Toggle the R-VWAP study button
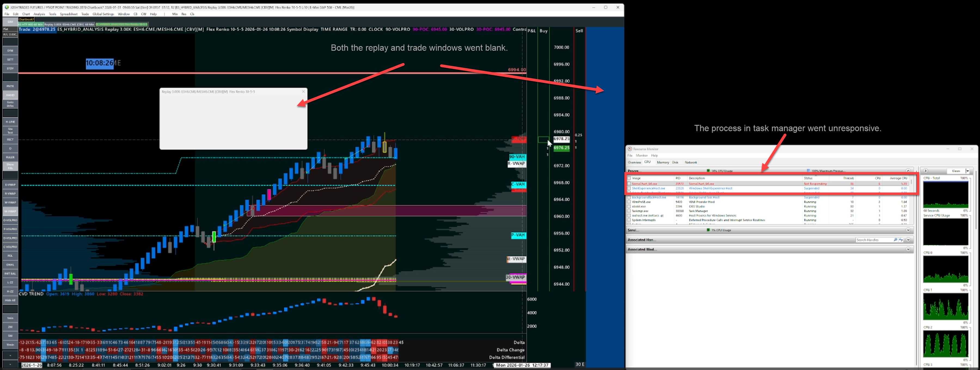The height and width of the screenshot is (370, 980). [10, 194]
